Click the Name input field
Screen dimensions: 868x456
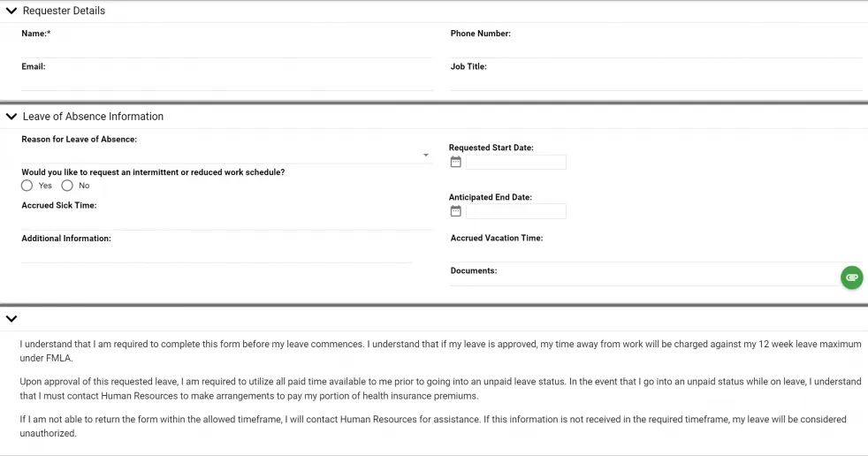(x=227, y=49)
